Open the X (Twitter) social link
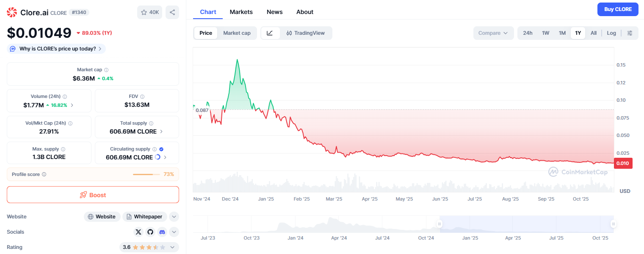Viewport: 644px width, 254px height. 138,232
